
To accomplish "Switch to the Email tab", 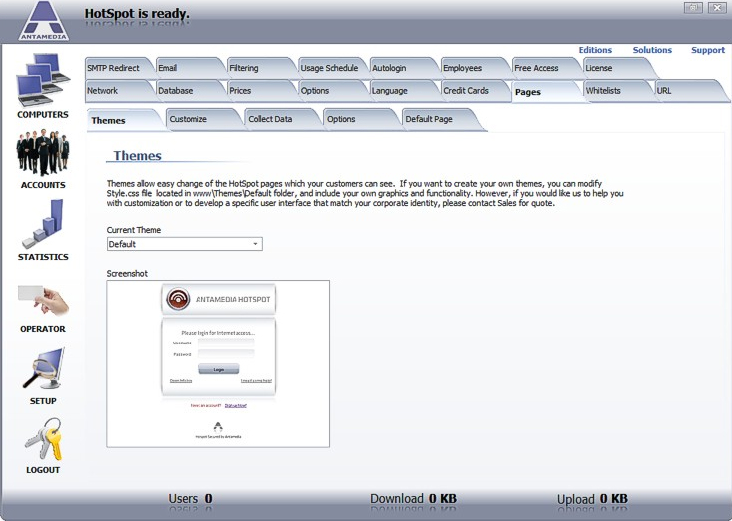I will pos(189,68).
